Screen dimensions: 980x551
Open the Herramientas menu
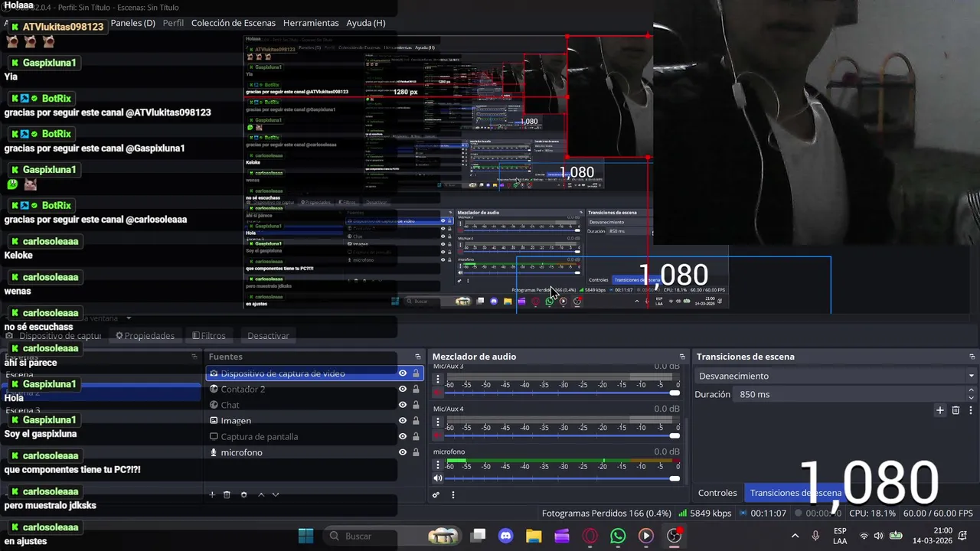tap(311, 23)
